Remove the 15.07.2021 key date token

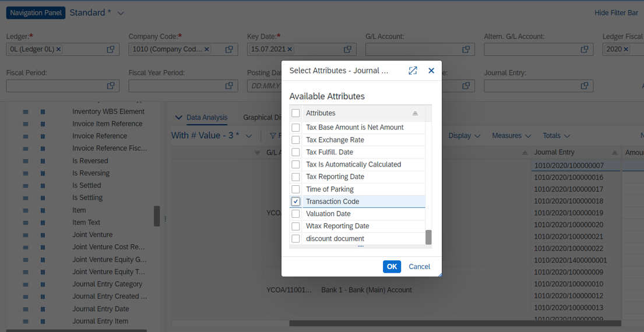[x=290, y=50]
